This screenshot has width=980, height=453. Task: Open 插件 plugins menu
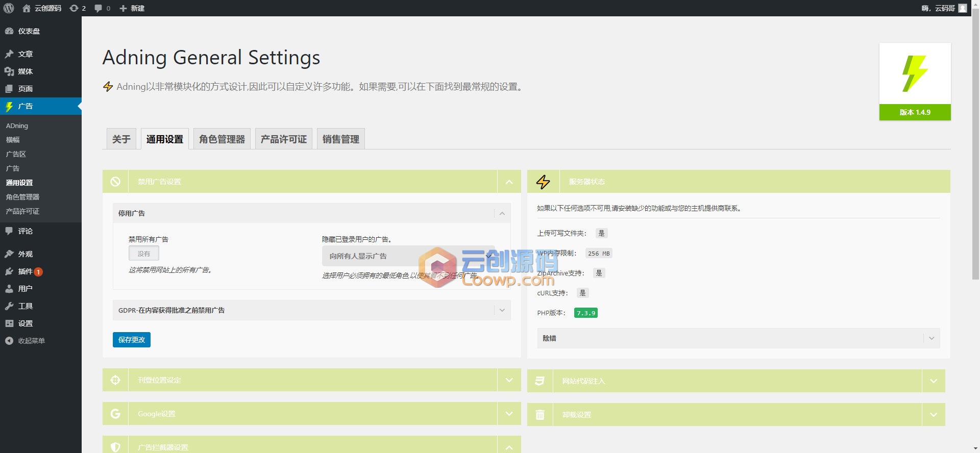(41, 271)
